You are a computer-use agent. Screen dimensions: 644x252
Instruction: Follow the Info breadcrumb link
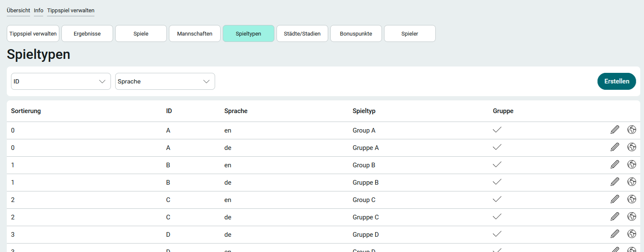39,11
